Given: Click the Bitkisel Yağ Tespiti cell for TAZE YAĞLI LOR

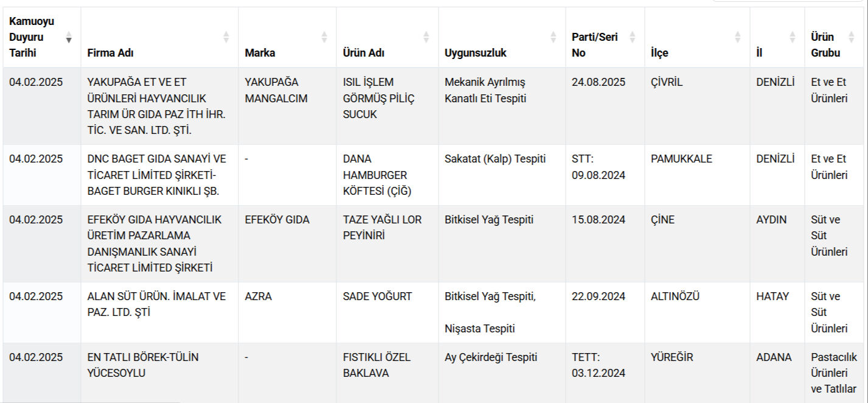Looking at the screenshot, I should click(488, 220).
